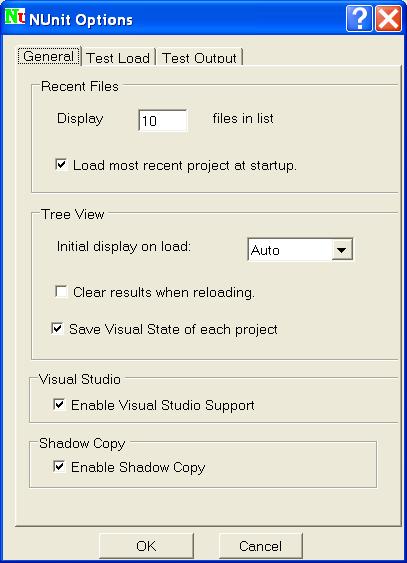Viewport: 407px width, 563px height.
Task: Select the General tab
Action: coord(48,56)
